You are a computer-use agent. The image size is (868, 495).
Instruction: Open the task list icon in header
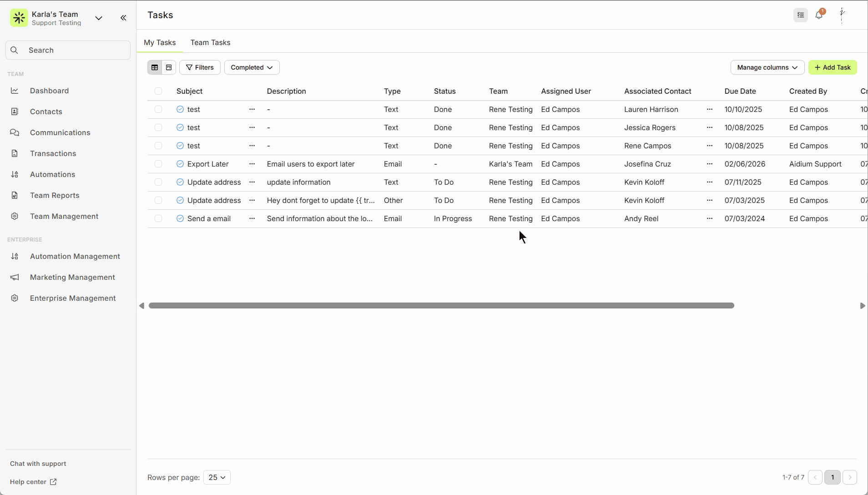point(801,15)
